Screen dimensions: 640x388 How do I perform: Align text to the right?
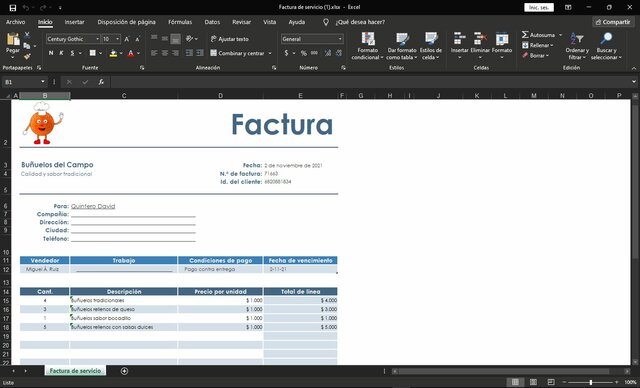click(176, 53)
